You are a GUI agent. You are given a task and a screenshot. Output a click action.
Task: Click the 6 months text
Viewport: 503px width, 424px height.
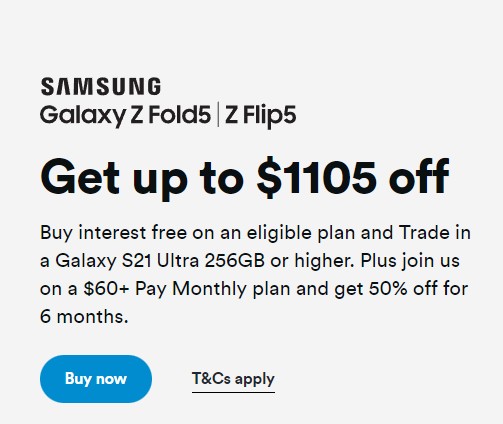coord(84,316)
